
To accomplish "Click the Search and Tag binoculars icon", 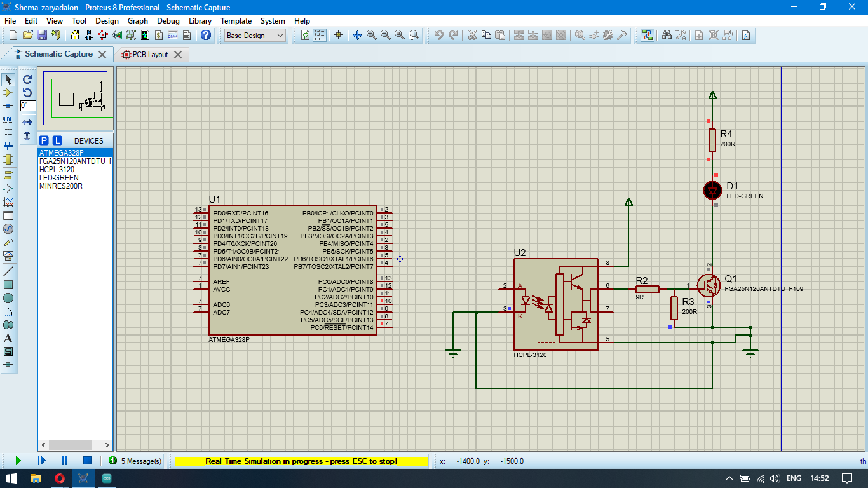I will (x=666, y=35).
